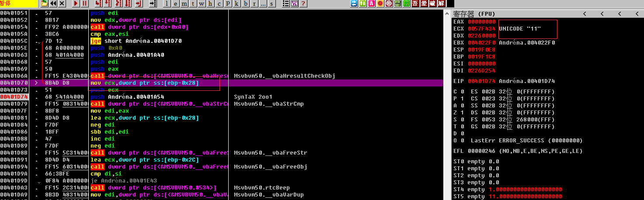Select the EAX register value
Image resolution: width=644 pixels, height=200 pixels.
coord(481,22)
